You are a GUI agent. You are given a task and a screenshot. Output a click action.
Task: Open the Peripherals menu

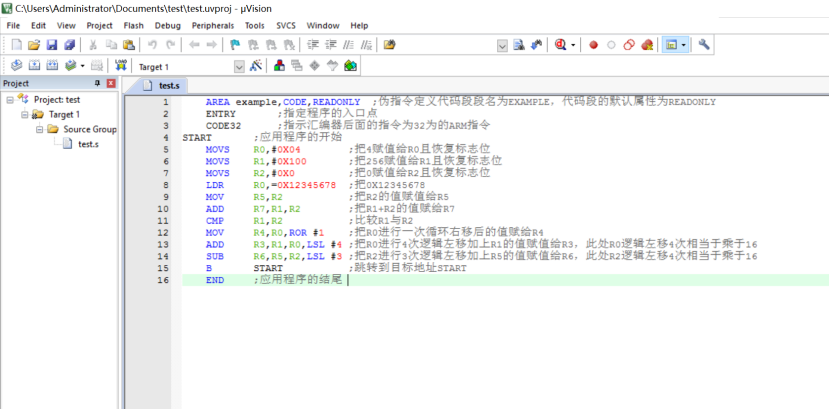213,25
